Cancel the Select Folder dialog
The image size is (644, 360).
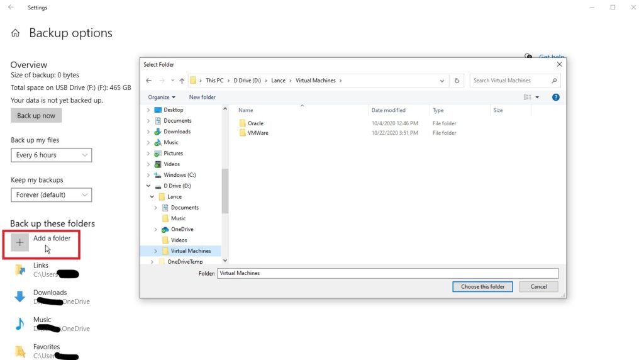538,287
